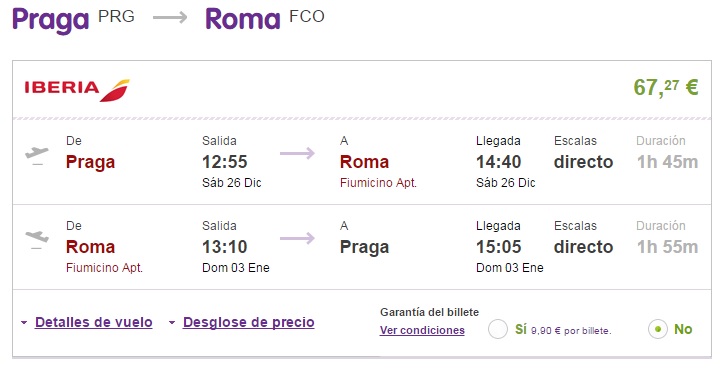Click the 1h 55m return flight duration
Viewport: 724px width, 372px height.
667,247
